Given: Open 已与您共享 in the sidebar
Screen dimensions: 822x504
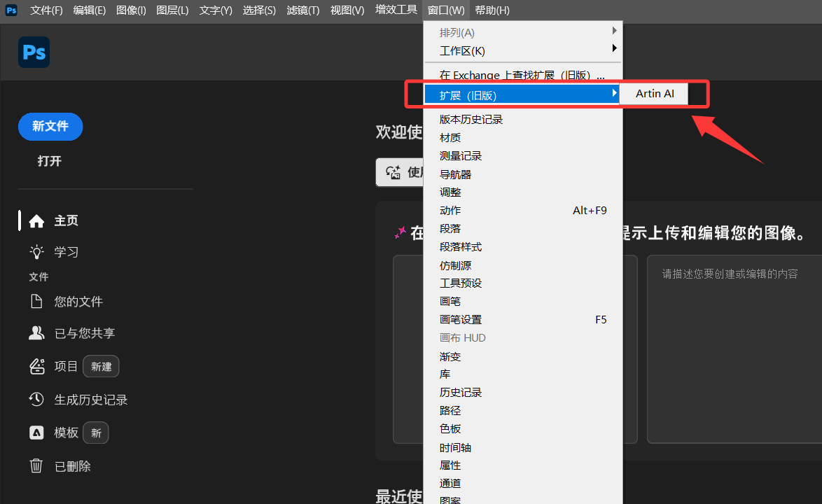Looking at the screenshot, I should click(85, 333).
